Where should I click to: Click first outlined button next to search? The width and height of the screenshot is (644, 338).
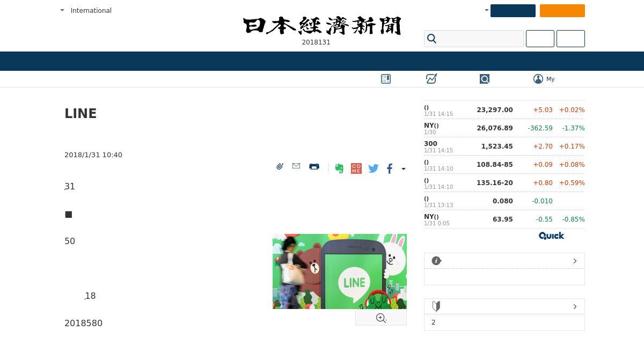coord(540,39)
